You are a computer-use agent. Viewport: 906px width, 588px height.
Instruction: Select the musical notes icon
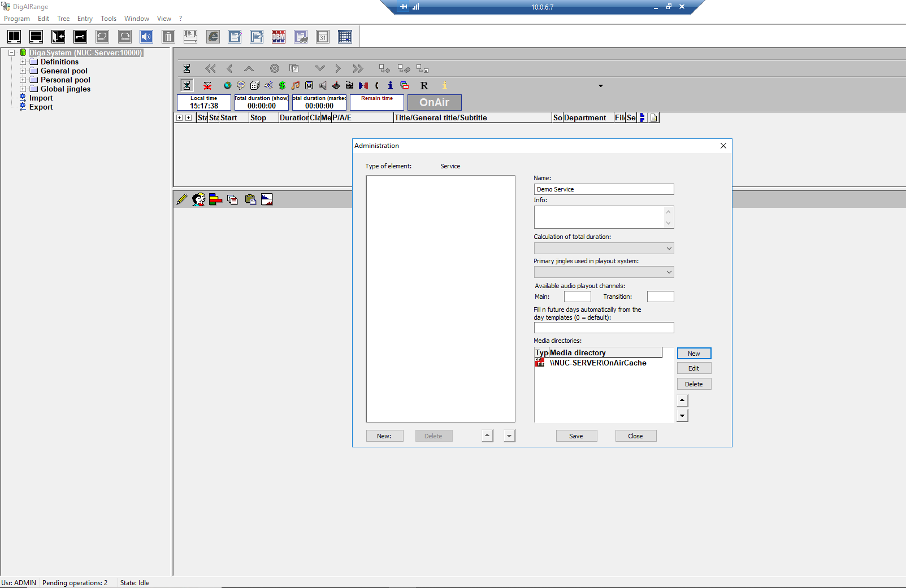point(296,85)
